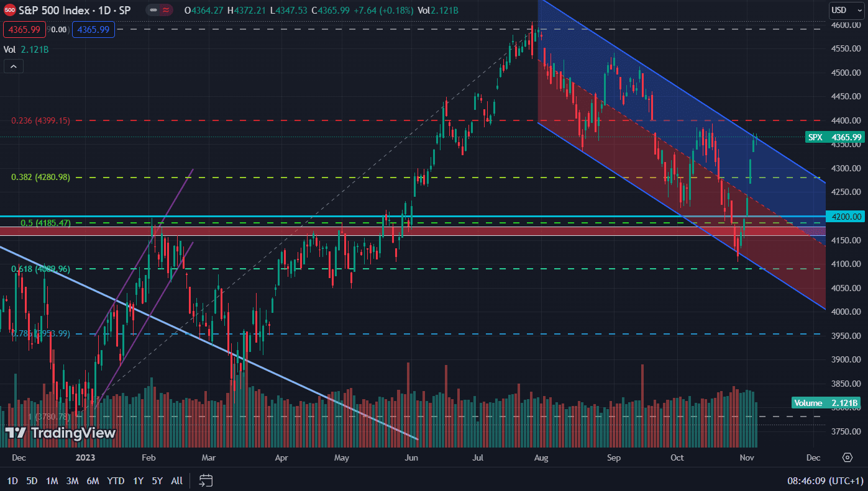
Task: Collapse the indicator legend with chevron
Action: [x=14, y=66]
